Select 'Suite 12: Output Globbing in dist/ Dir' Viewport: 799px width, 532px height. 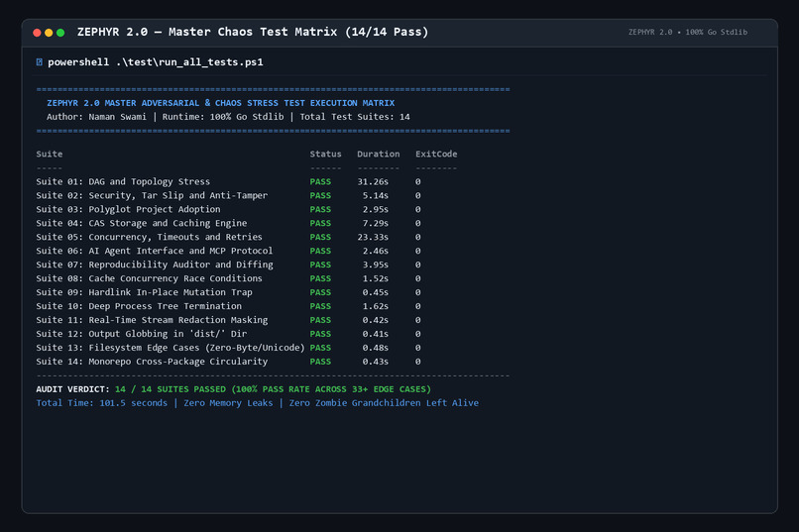pyautogui.click(x=141, y=334)
